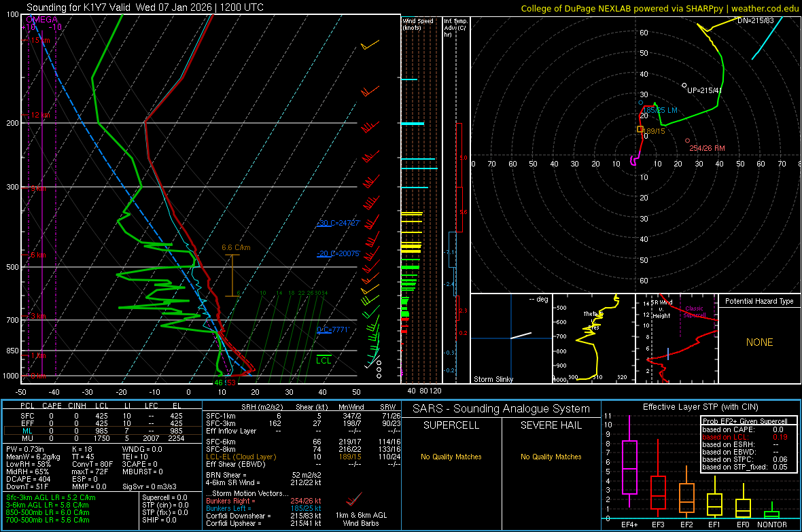Click the K = 18 index value
Viewport: 802px width, 532px height.
pyautogui.click(x=82, y=449)
